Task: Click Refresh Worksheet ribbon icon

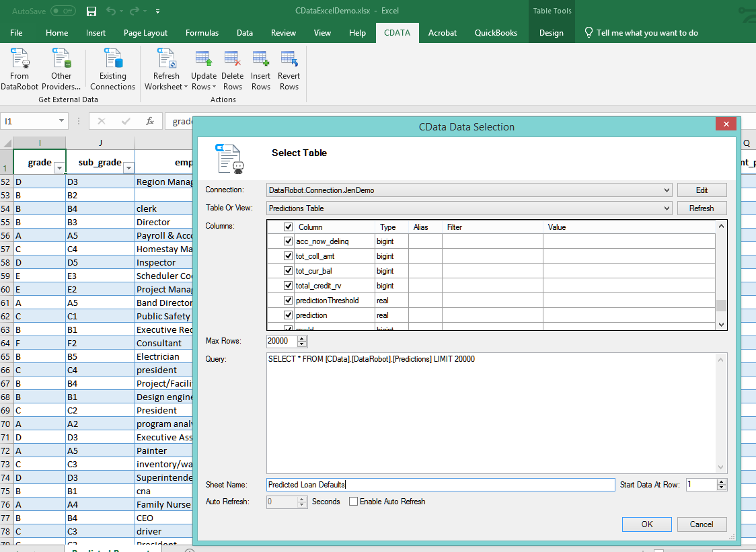Action: pos(166,58)
